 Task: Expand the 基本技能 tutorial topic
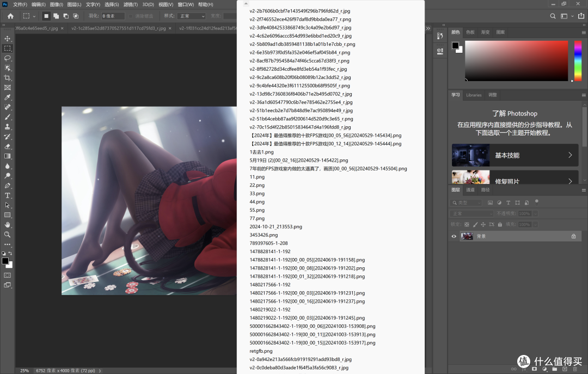coord(515,155)
